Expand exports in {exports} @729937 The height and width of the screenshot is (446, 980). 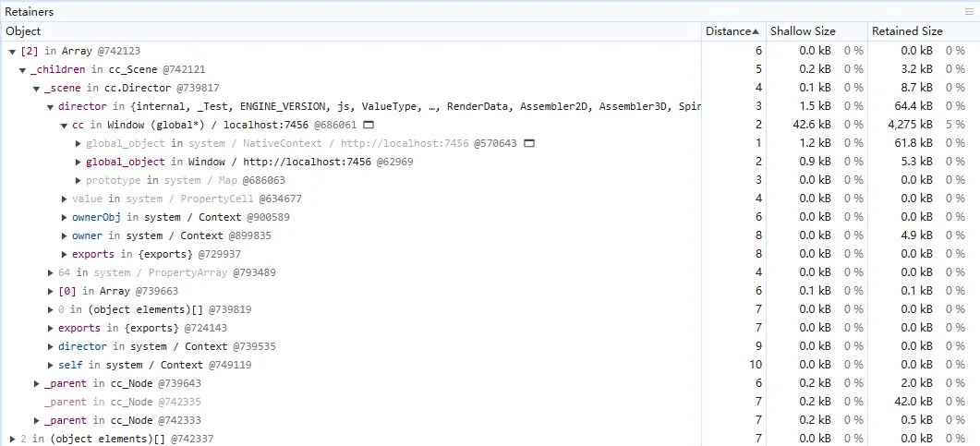pos(64,254)
